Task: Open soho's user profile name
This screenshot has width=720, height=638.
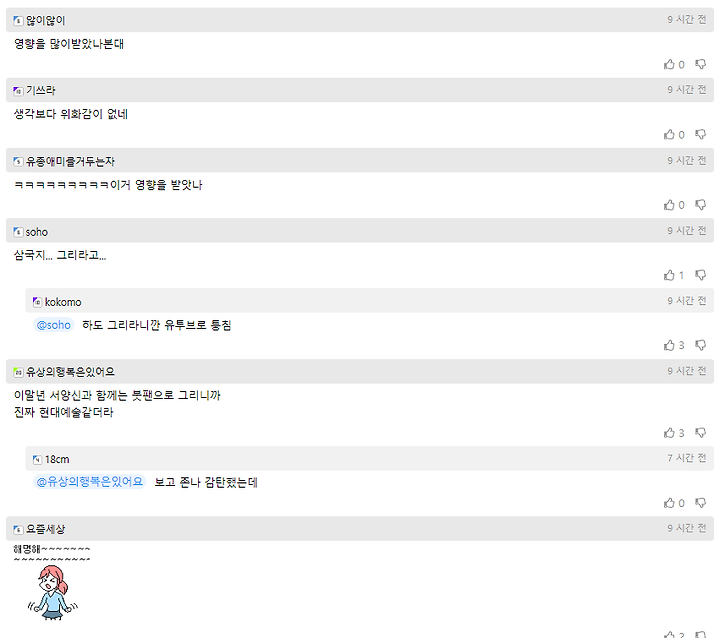Action: 37,232
